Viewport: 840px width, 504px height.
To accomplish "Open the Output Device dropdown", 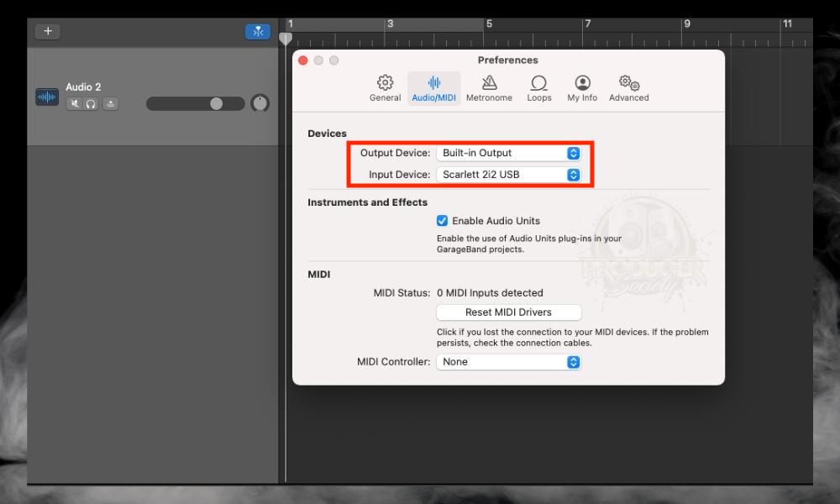I will click(x=508, y=153).
